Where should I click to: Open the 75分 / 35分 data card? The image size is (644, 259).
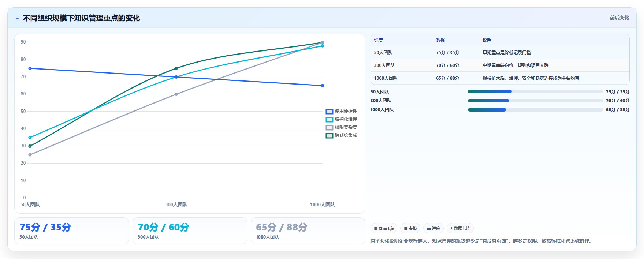tap(71, 231)
